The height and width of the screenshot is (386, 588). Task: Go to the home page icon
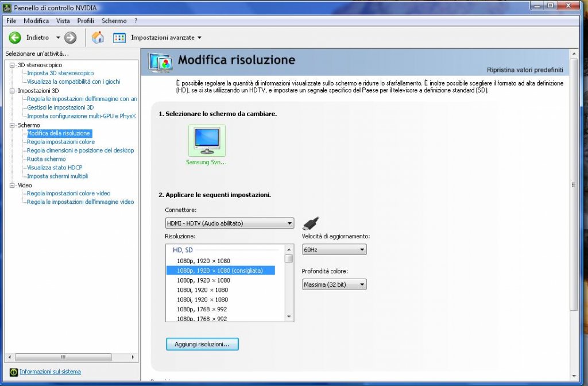pos(98,37)
